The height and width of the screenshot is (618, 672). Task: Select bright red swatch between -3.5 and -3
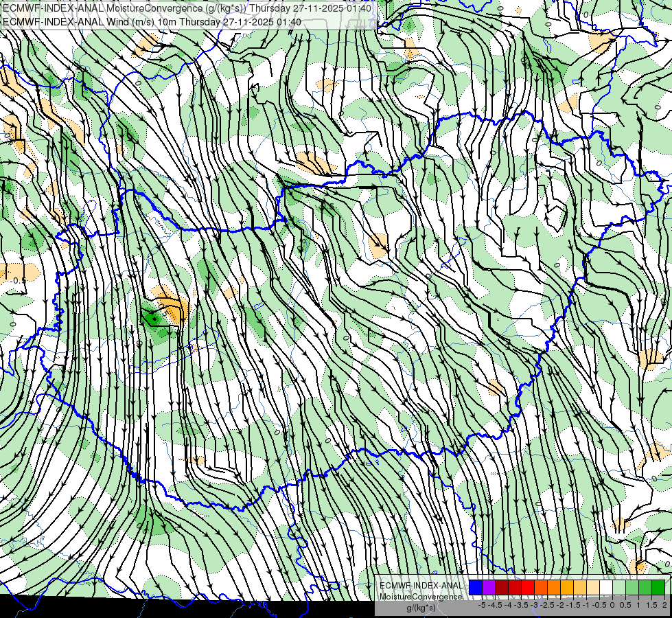coord(528,587)
